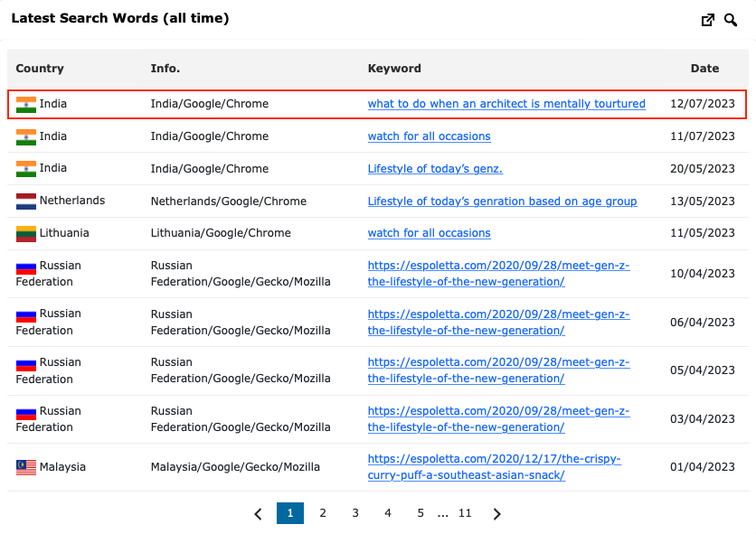Click 'Lithuania/Google/Chrome' info cell

(x=221, y=233)
